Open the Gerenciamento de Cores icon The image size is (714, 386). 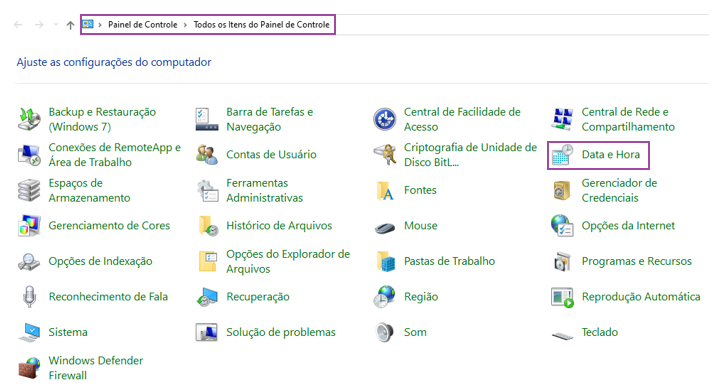coord(30,226)
